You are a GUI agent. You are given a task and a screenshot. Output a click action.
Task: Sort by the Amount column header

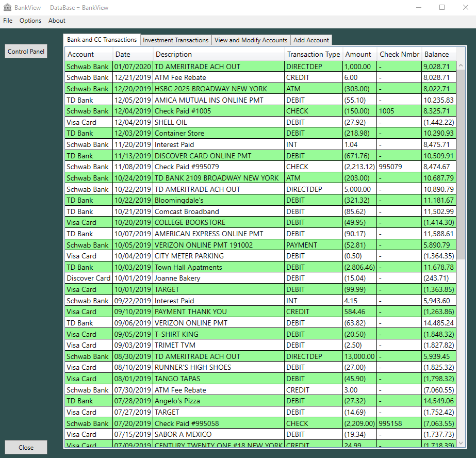point(358,54)
